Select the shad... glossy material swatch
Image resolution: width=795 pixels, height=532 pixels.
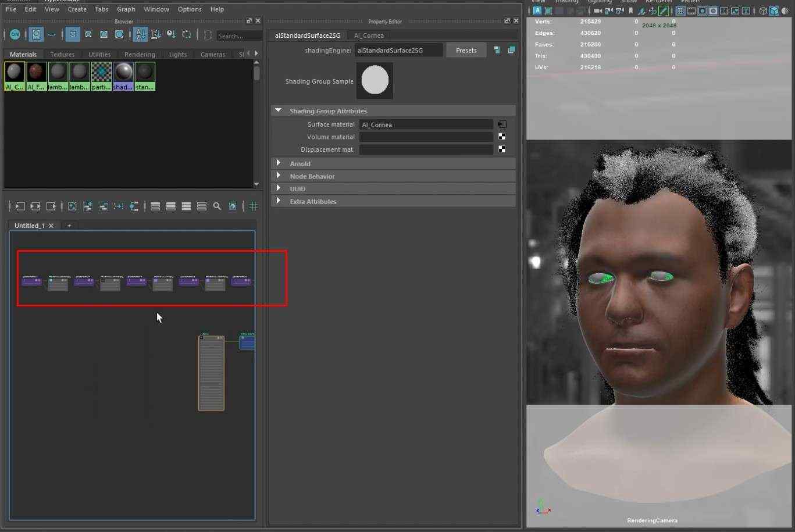[x=123, y=76]
